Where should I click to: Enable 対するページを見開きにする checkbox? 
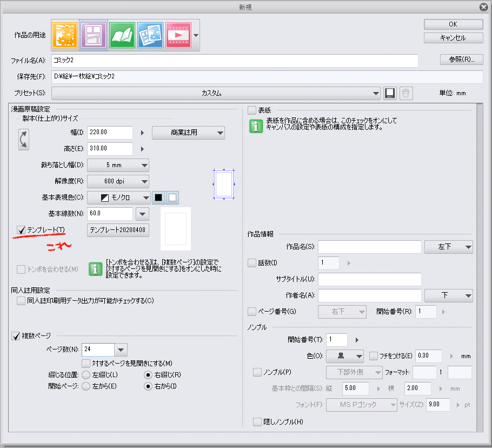pos(86,364)
